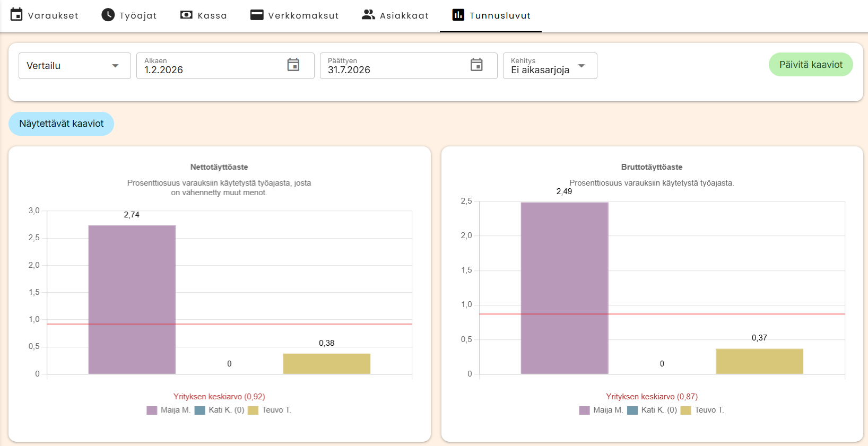Click the Näytettävät kaaviot button
Screen dimensions: 868x446
click(61, 124)
